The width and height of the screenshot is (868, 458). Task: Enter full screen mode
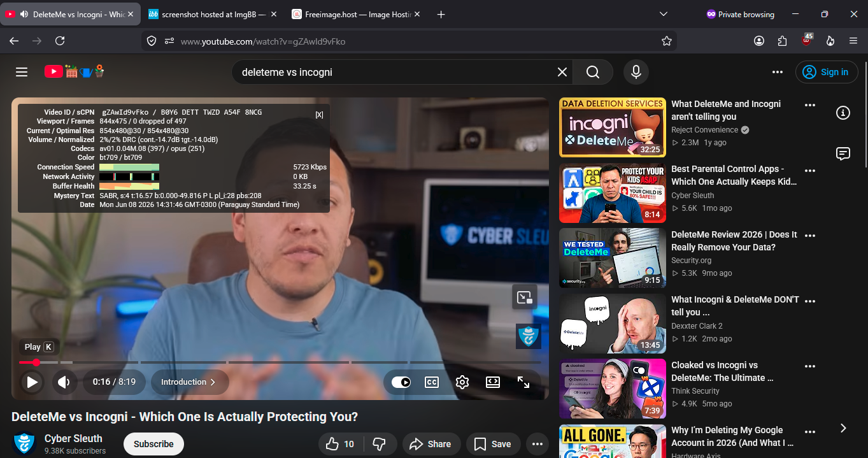coord(523,382)
